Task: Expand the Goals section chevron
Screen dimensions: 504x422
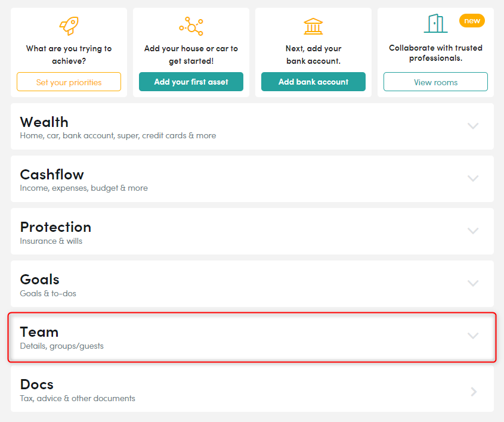Action: click(x=473, y=283)
